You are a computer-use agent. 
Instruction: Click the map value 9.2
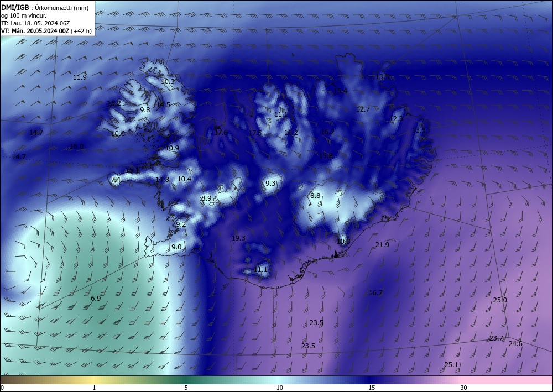181,224
